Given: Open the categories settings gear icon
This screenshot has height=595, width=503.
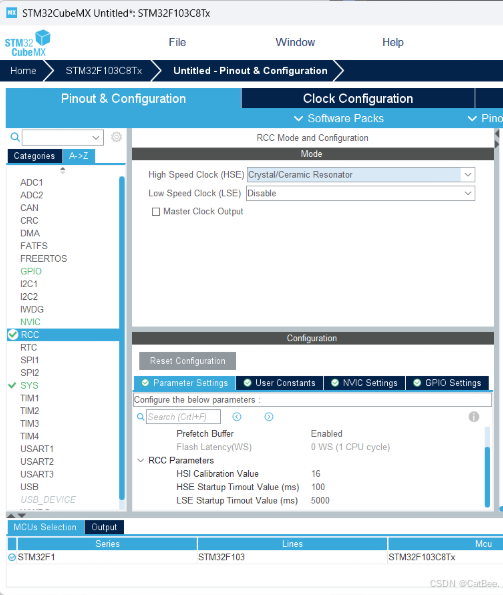Looking at the screenshot, I should point(116,137).
